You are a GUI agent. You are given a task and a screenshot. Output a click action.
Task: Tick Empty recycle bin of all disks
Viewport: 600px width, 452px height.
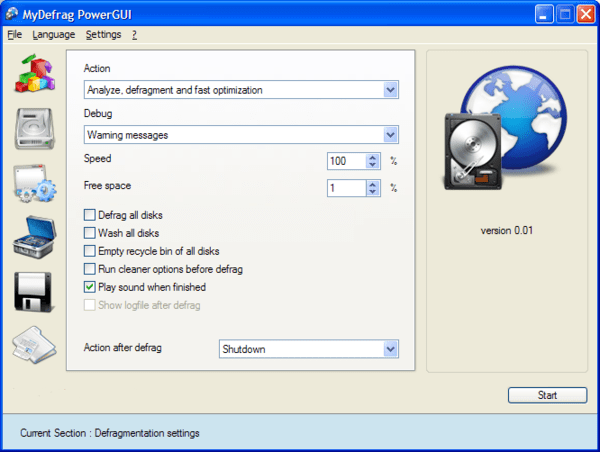tap(90, 251)
